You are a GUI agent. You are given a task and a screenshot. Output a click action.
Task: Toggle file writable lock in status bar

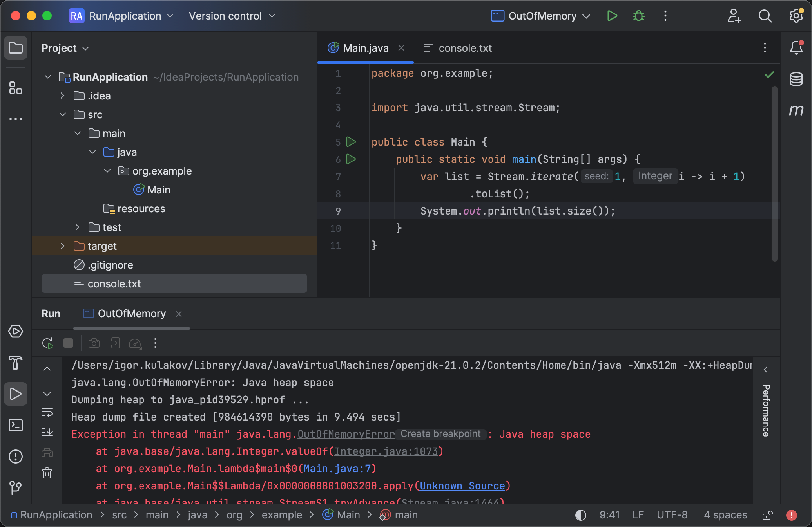coord(767,515)
